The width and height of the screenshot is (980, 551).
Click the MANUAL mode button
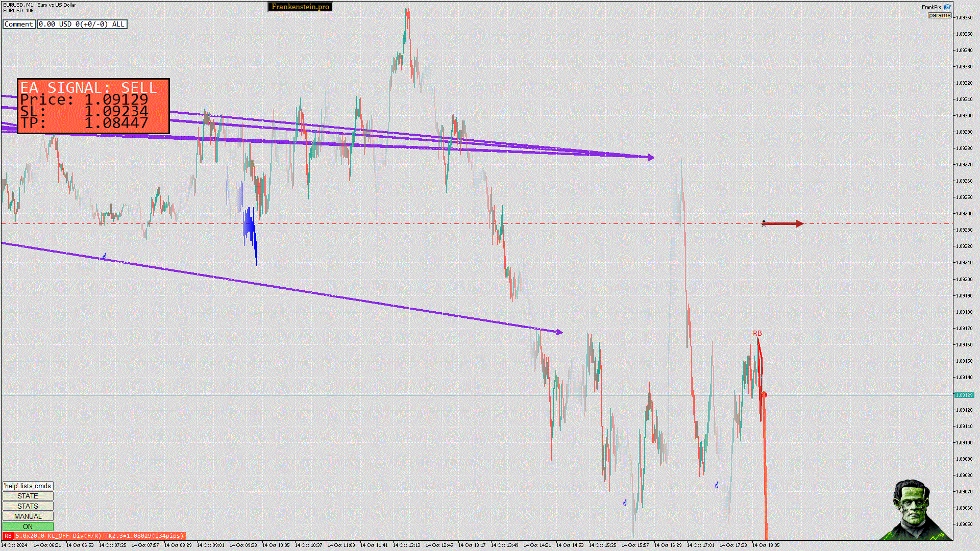(28, 516)
